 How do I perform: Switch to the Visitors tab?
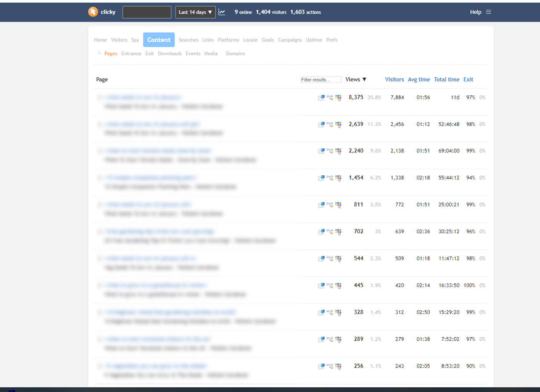119,40
